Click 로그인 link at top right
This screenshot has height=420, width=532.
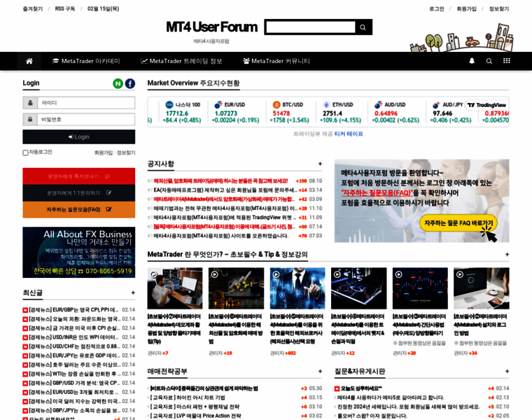pos(437,9)
